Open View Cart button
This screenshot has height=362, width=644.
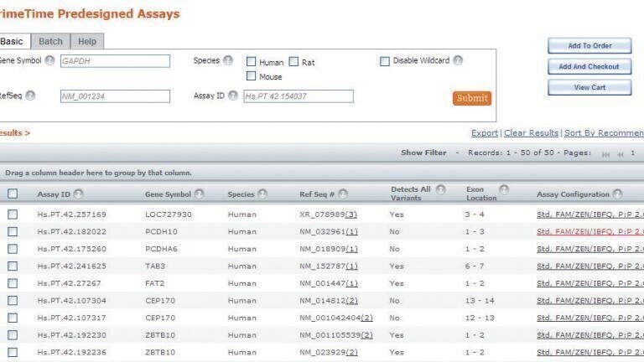[x=589, y=87]
